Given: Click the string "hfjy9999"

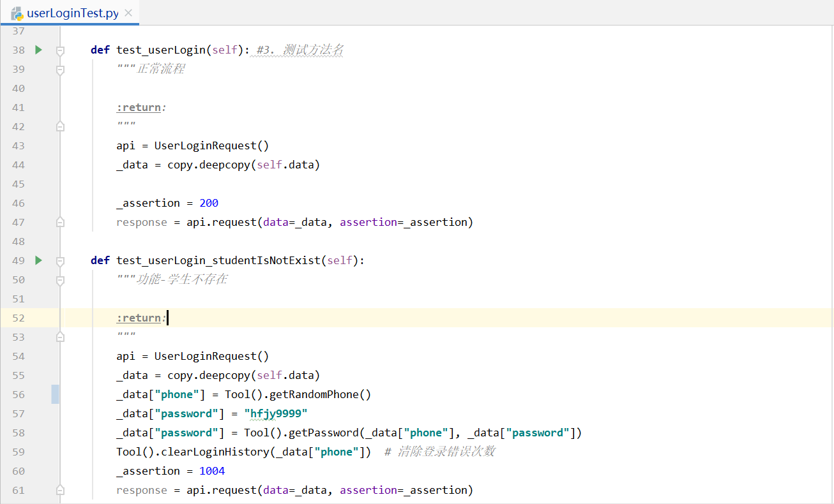Looking at the screenshot, I should tap(276, 413).
